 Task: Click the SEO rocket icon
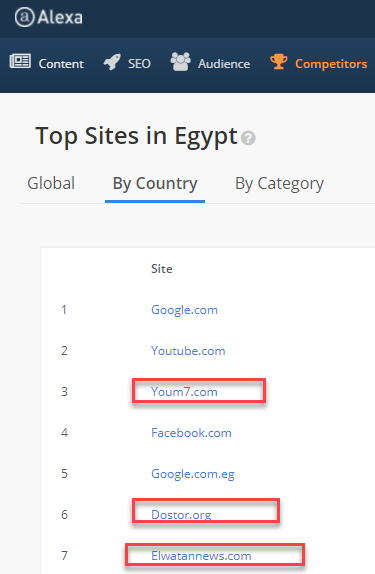(x=112, y=62)
